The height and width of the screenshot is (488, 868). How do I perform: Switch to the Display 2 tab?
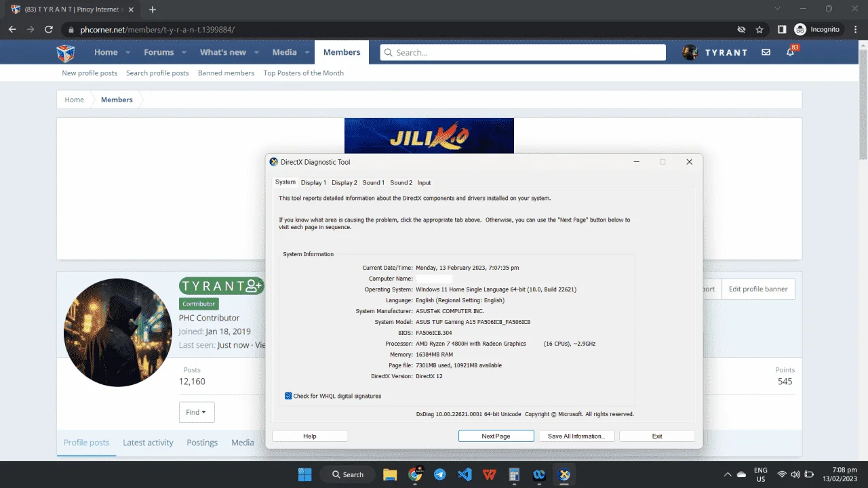pos(344,182)
